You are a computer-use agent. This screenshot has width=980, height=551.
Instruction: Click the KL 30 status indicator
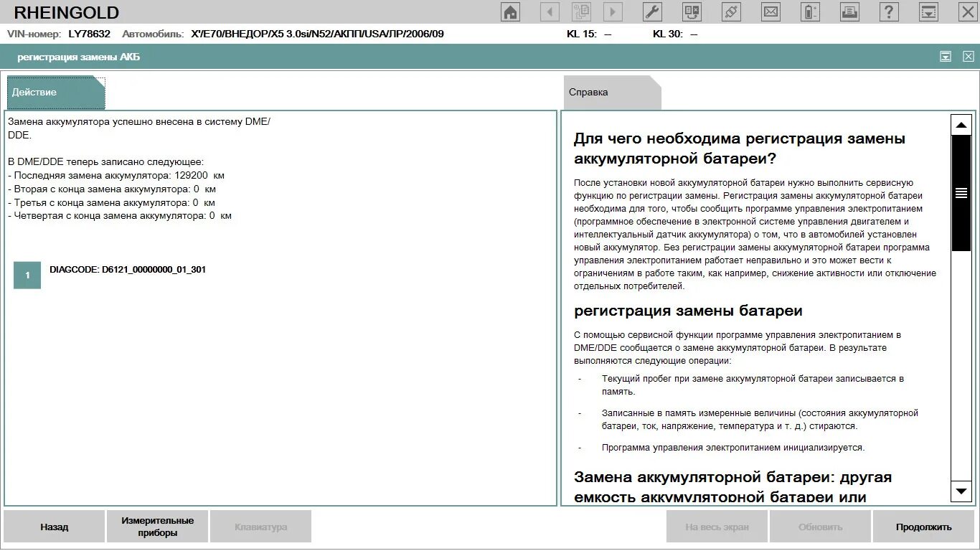pyautogui.click(x=675, y=34)
